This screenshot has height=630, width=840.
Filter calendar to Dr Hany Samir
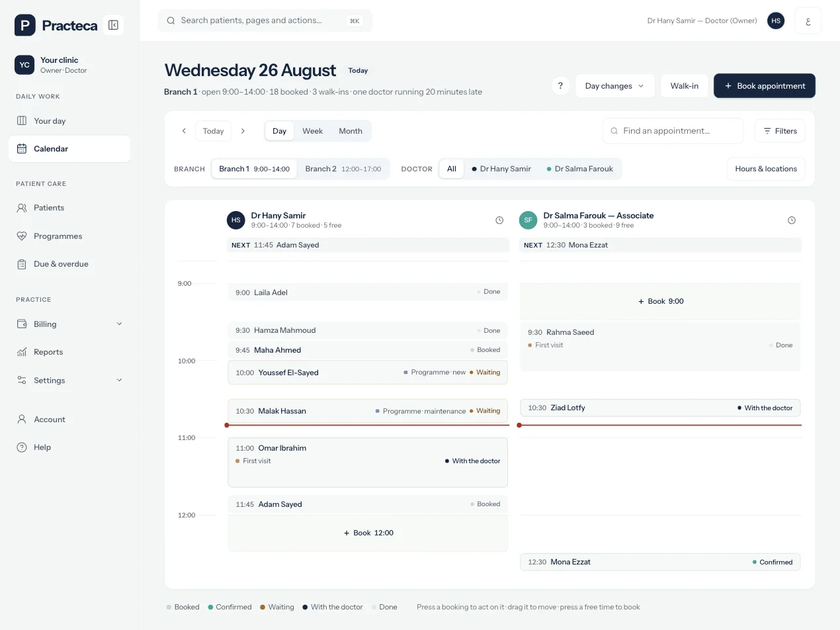[x=501, y=169]
